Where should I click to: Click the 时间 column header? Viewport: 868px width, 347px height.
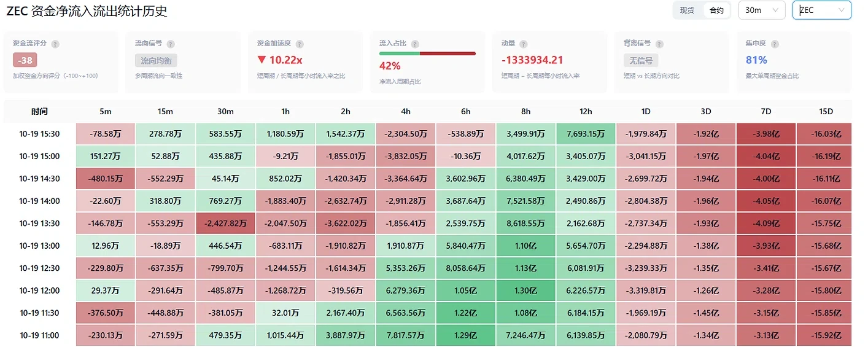click(39, 111)
